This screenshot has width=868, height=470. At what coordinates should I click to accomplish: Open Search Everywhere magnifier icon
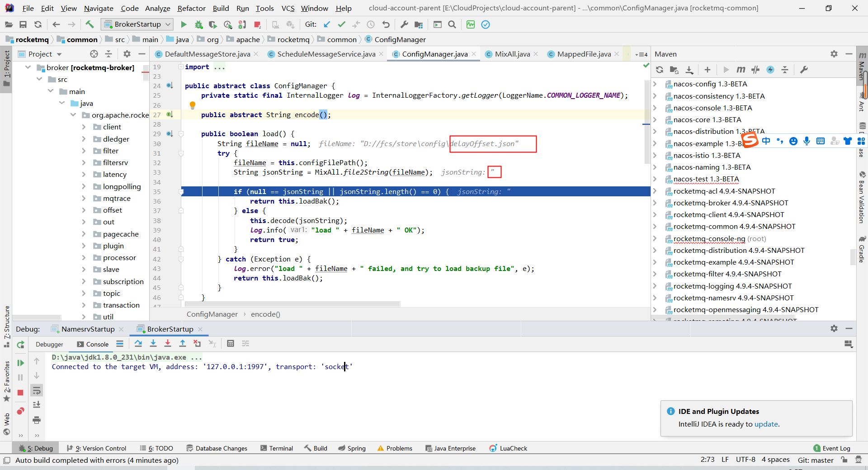(x=452, y=24)
